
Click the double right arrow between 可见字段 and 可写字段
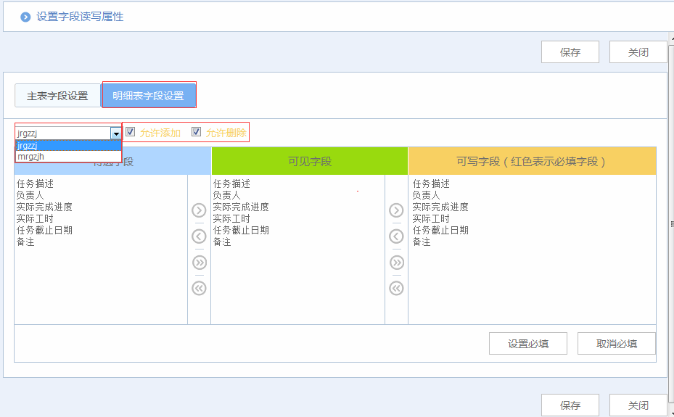pos(396,263)
